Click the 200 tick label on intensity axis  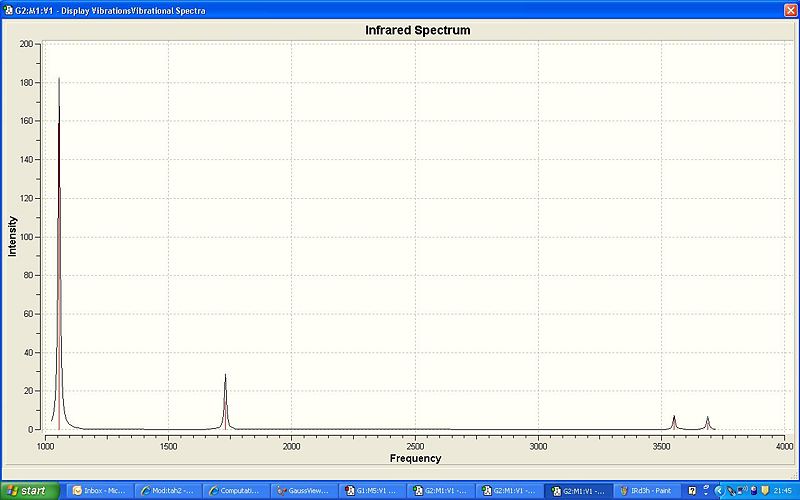tap(26, 44)
